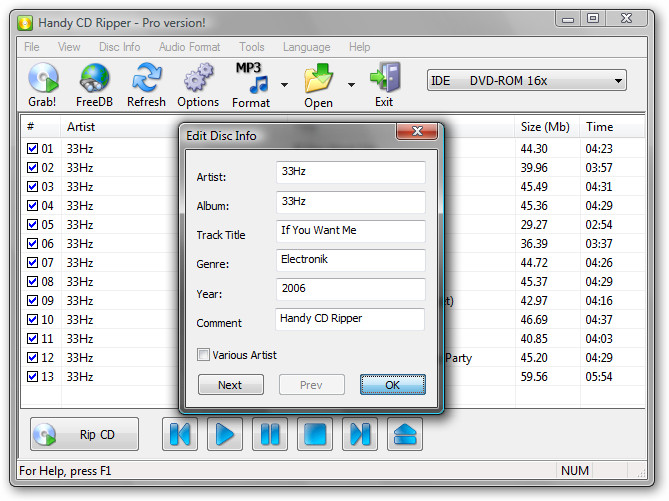Viewport: 669px width, 501px height.
Task: Click the Size (Mb) column header
Action: 545,127
